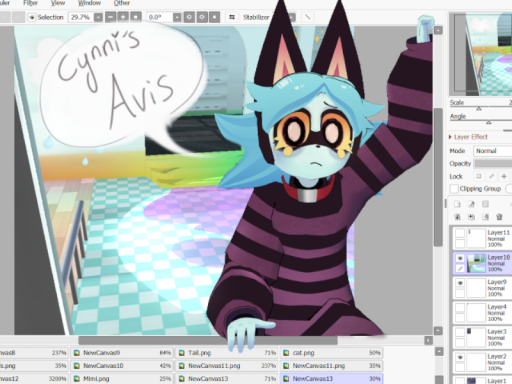The image size is (512, 384).
Task: Click the file list scroll up arrow
Action: tap(439, 352)
